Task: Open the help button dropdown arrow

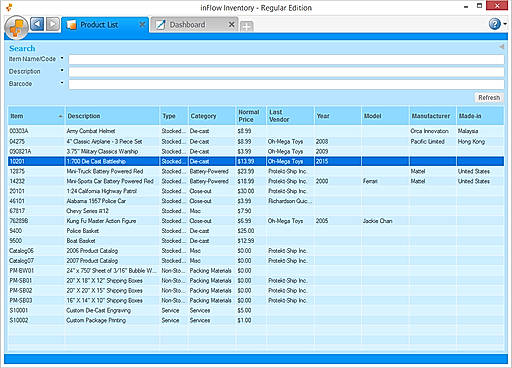Action: pos(505,24)
